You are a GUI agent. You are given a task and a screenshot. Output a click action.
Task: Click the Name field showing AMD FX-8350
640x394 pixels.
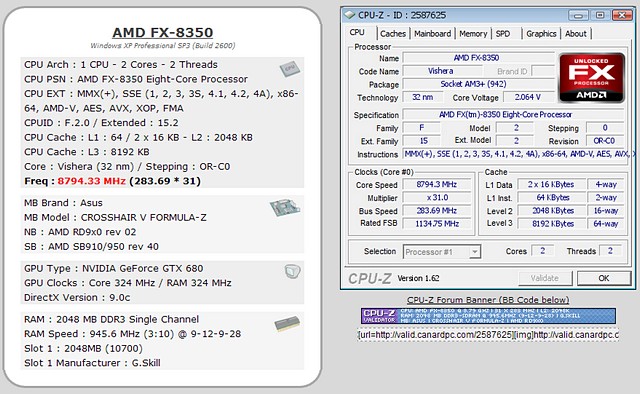478,58
